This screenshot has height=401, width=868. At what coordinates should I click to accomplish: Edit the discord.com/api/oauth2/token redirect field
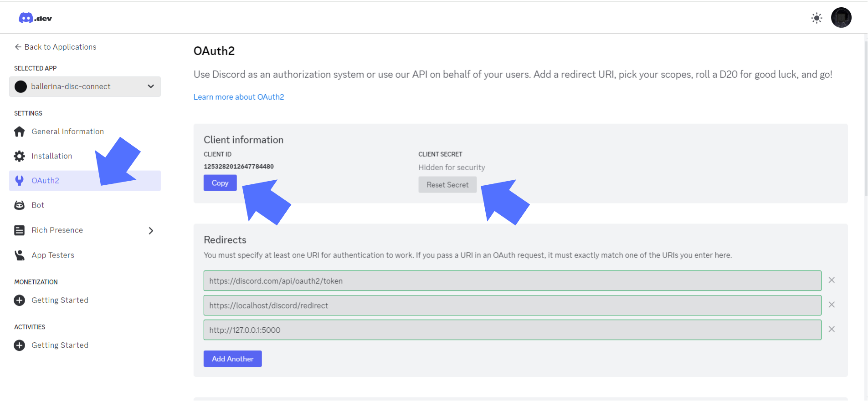(x=512, y=281)
